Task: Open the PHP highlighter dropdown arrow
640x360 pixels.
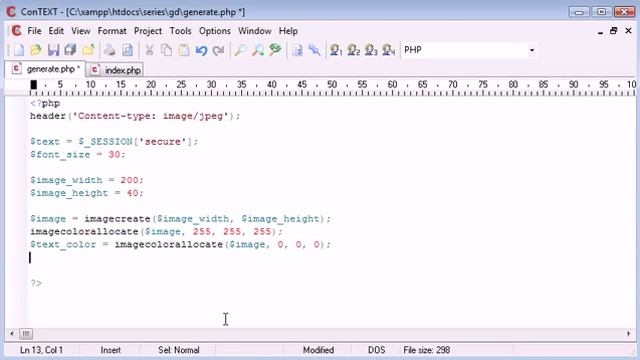Action: coord(531,50)
